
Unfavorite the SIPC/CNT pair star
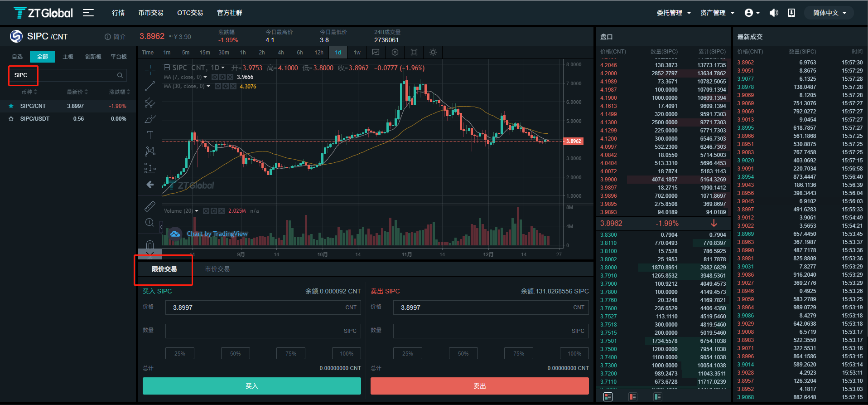pyautogui.click(x=11, y=106)
